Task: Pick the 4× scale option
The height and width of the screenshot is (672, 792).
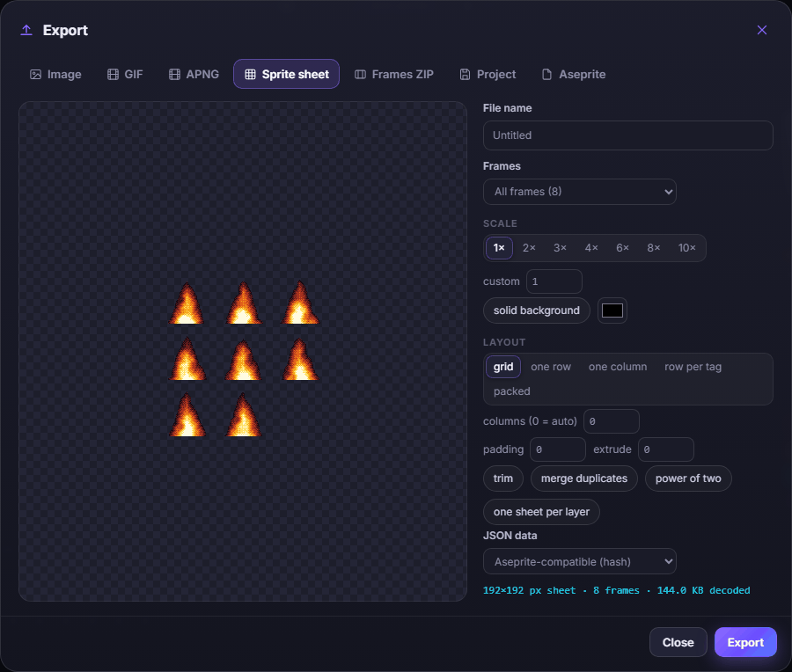Action: [x=591, y=248]
